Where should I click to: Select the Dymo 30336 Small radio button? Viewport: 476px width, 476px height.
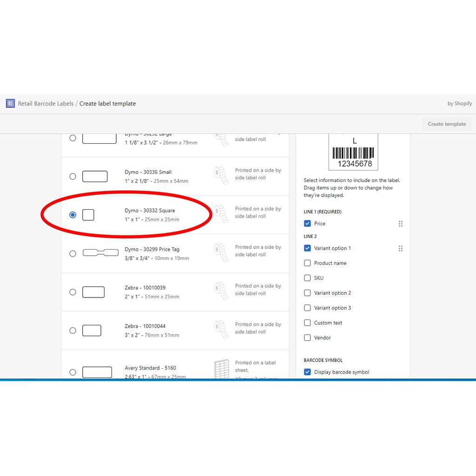[73, 176]
